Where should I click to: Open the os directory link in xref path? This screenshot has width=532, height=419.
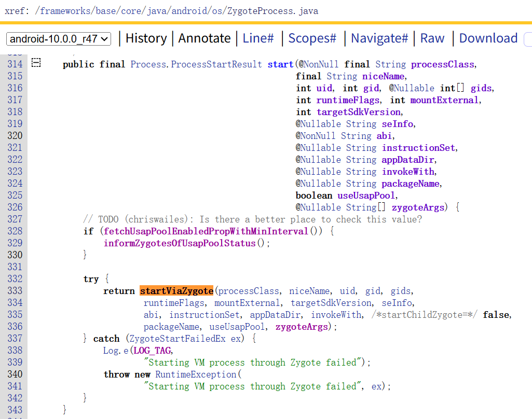(x=217, y=11)
